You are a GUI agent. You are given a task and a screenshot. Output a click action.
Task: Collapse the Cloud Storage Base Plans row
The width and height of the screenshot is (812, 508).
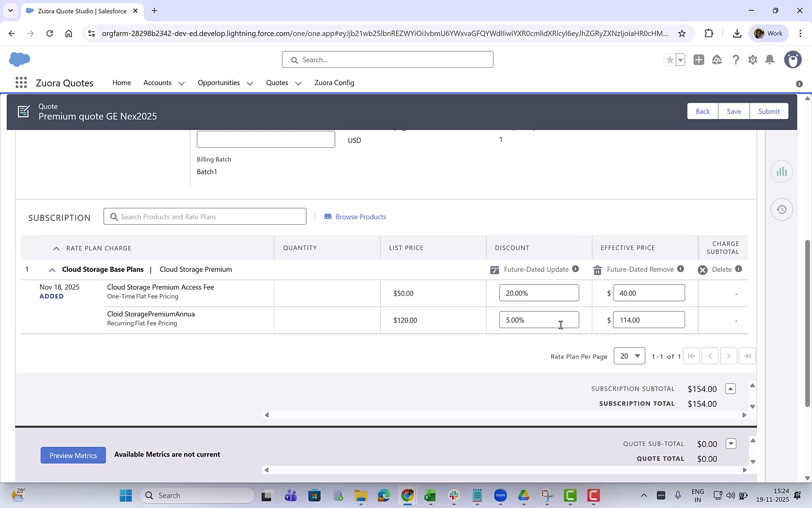click(x=52, y=270)
